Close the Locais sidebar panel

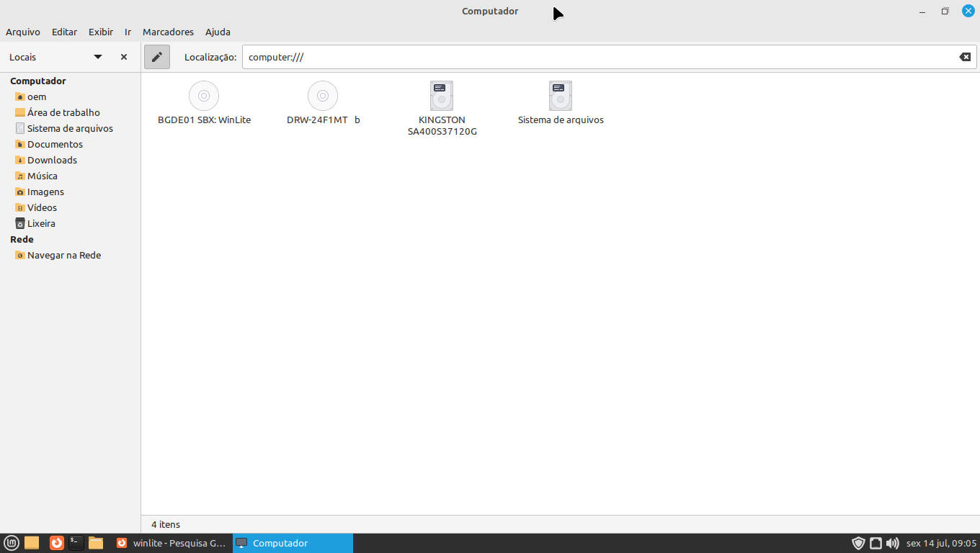click(x=124, y=57)
